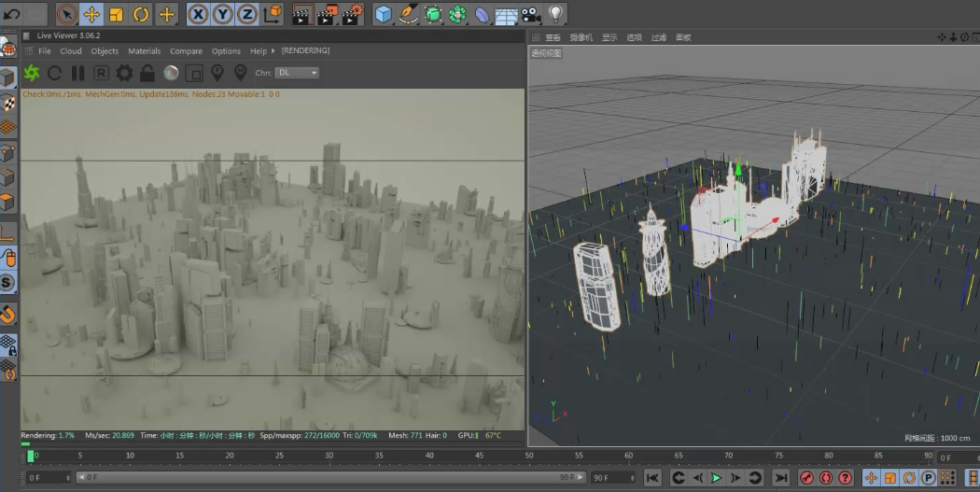Pause rendering in the Live Viewer

pyautogui.click(x=77, y=73)
